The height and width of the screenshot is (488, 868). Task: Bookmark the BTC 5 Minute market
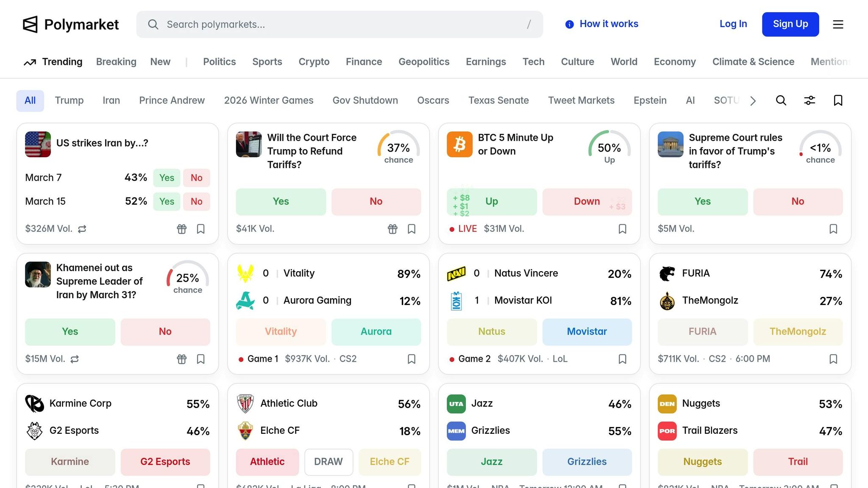click(622, 229)
